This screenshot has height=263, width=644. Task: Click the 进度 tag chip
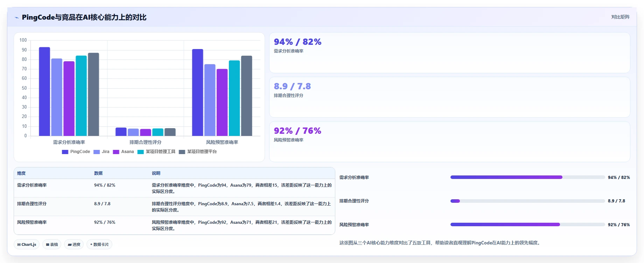(74, 244)
